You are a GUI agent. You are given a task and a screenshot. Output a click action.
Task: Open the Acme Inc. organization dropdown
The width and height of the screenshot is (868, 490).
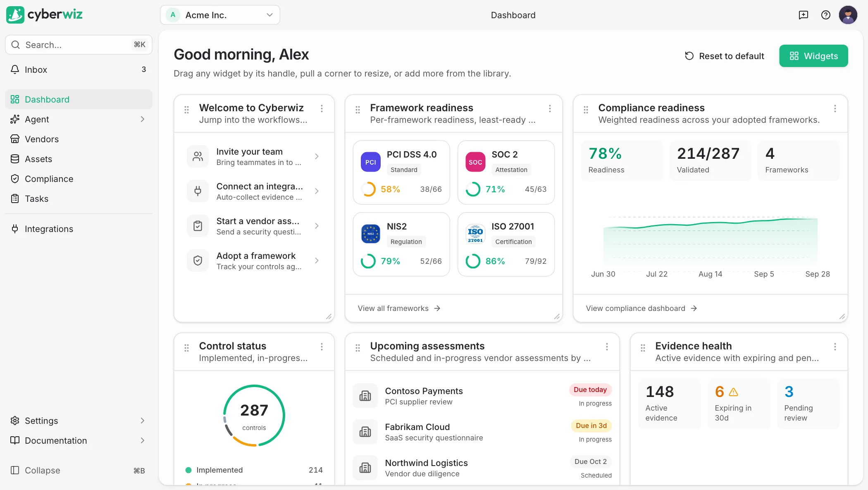[x=220, y=15]
